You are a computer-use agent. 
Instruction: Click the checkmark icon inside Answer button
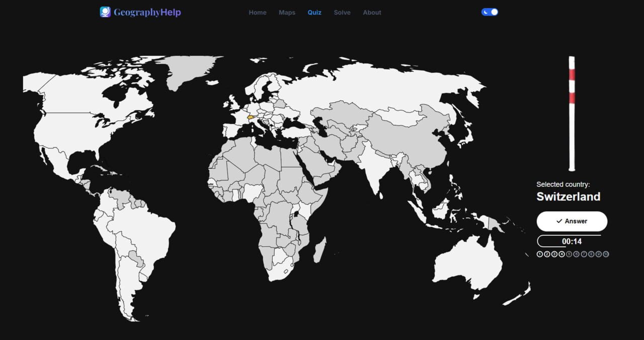[x=558, y=221]
